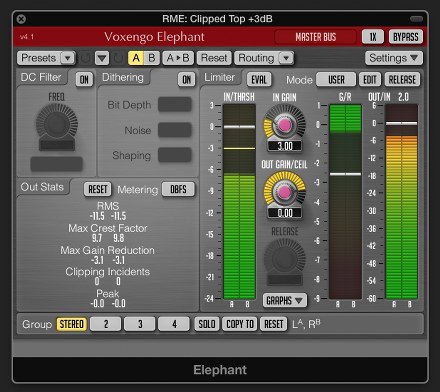Turn Dithering ON
Image resolution: width=440 pixels, height=392 pixels.
point(187,79)
